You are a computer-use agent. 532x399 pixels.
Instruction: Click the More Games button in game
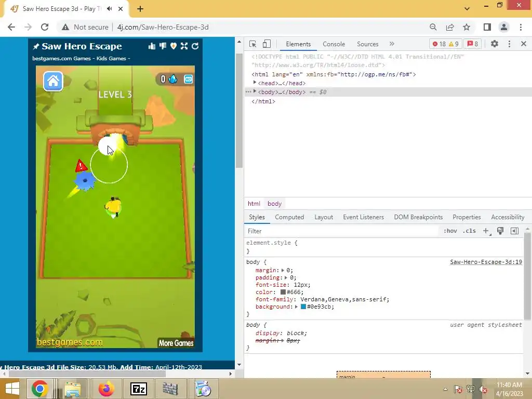[x=176, y=343]
